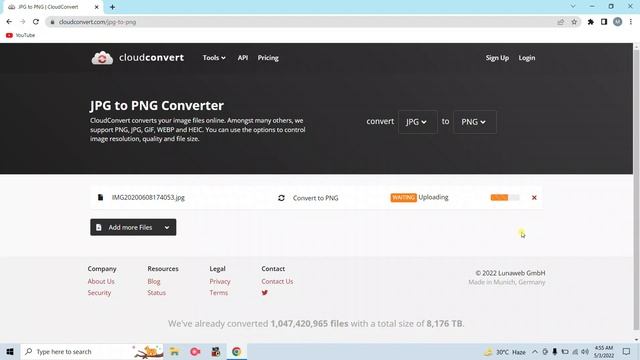This screenshot has width=640, height=360.
Task: Open the notification center icon
Action: point(627,351)
